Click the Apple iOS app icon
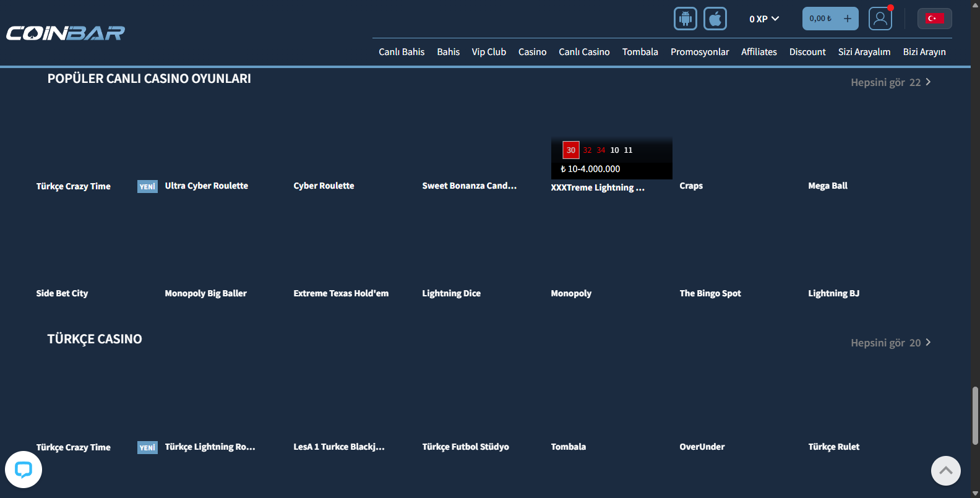Viewport: 980px width, 498px height. click(715, 19)
